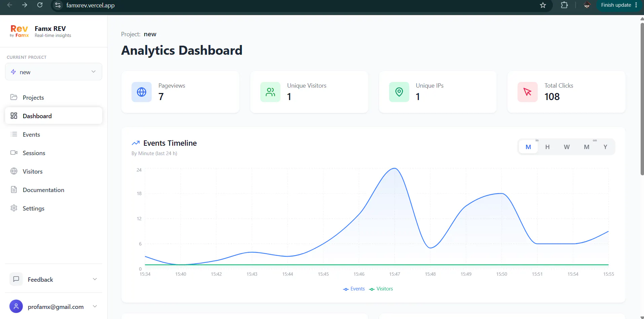Screen dimensions: 644x319
Task: Select the Dashboard grid icon in sidebar
Action: [x=14, y=116]
